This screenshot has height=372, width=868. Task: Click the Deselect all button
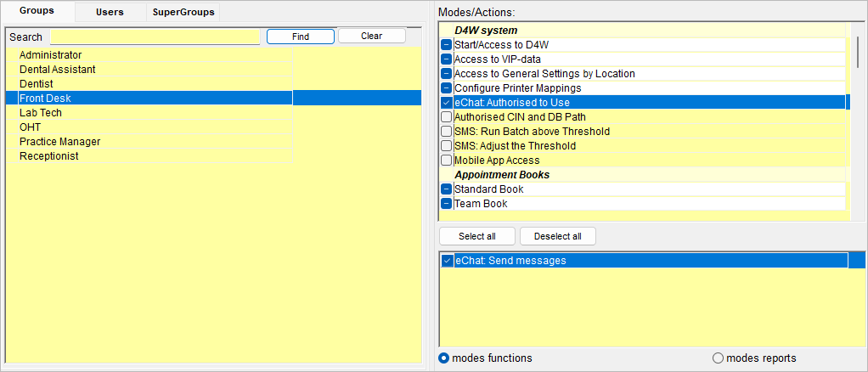[x=558, y=236]
